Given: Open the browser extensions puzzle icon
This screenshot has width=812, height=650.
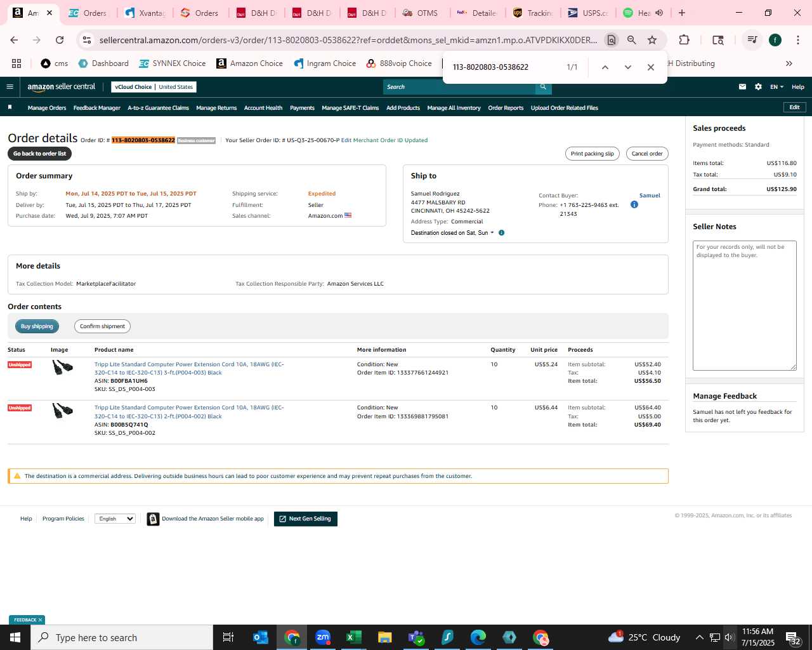Looking at the screenshot, I should tap(684, 40).
